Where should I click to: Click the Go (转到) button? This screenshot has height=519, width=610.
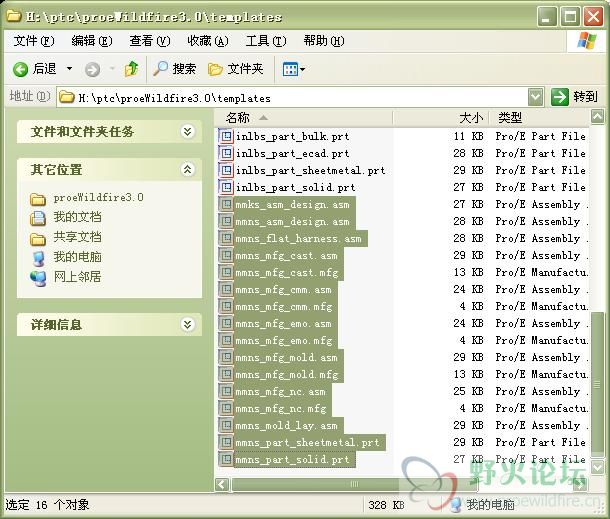[x=574, y=97]
